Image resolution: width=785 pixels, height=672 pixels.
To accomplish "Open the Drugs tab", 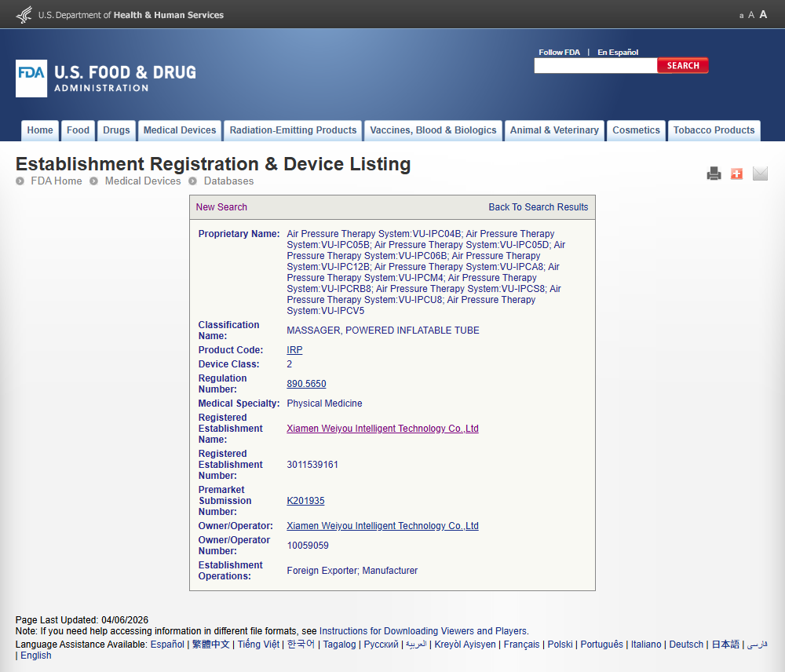I will tap(116, 130).
